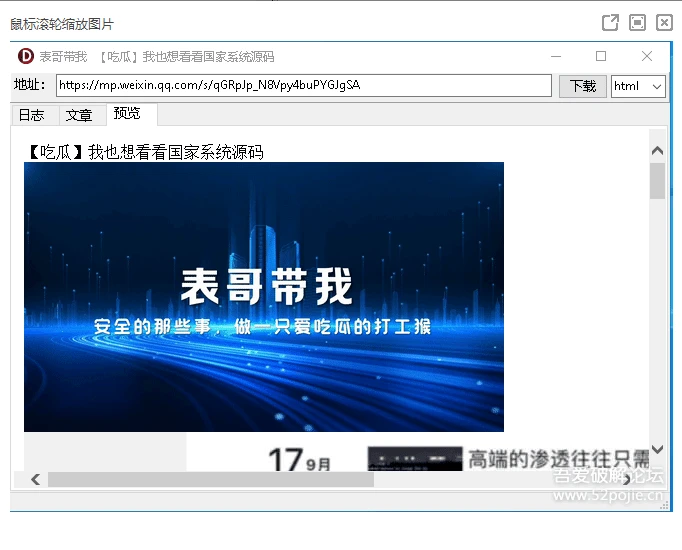Click the 表哥带我 banner image

(x=264, y=297)
